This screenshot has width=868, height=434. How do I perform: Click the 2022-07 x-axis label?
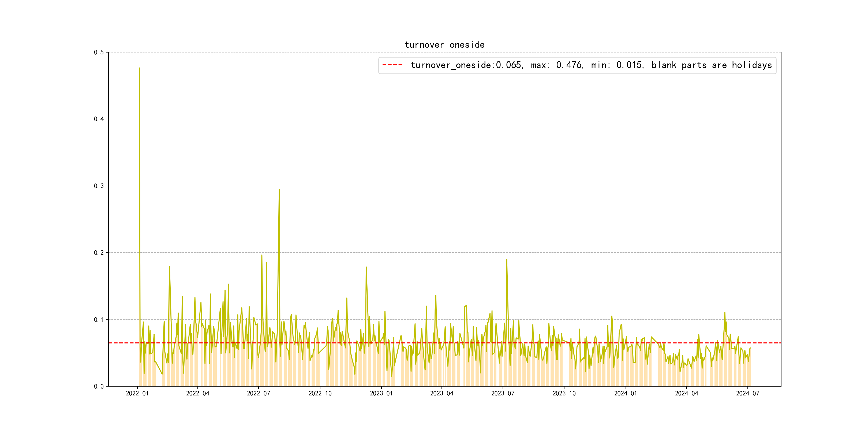point(259,393)
